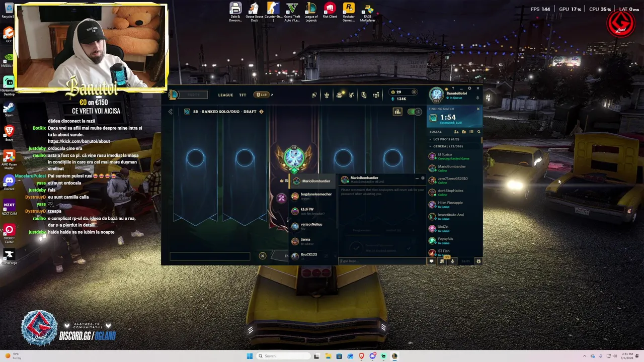This screenshot has height=362, width=644.
Task: Select bogdanelesmecher conversation
Action: pos(312,196)
